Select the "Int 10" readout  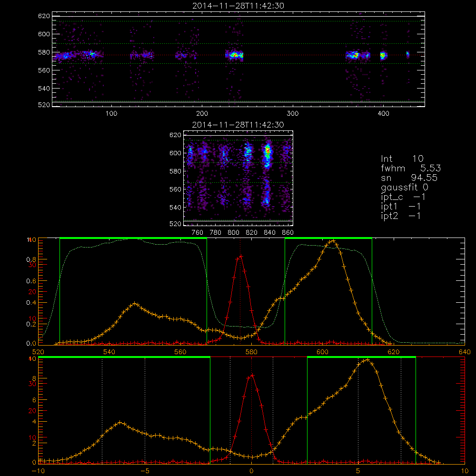[402, 159]
